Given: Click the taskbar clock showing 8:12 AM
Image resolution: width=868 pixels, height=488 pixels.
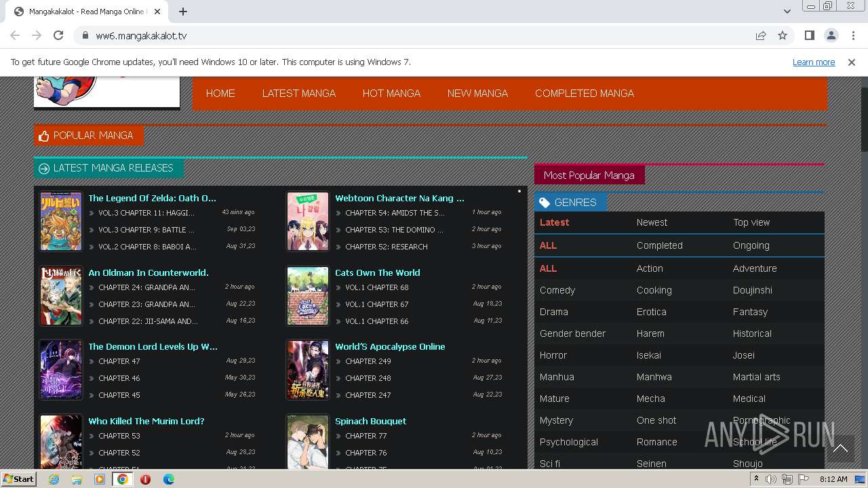Looking at the screenshot, I should [x=833, y=479].
